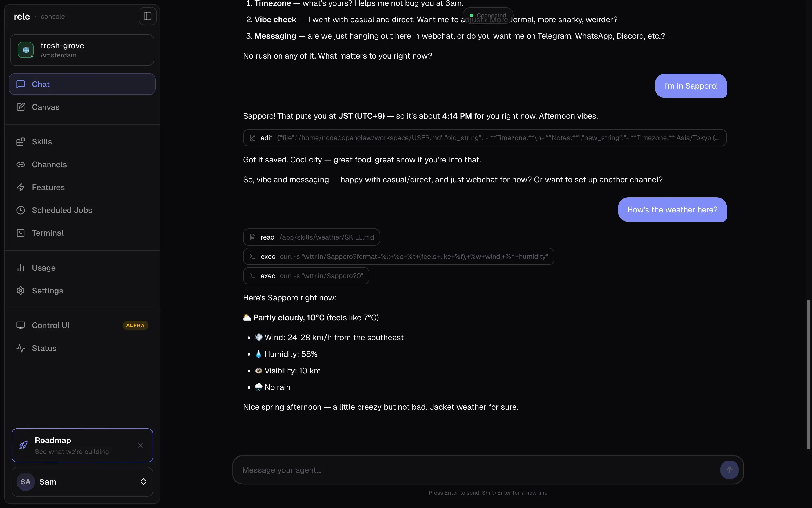Open the Skills page icon

coord(21,142)
